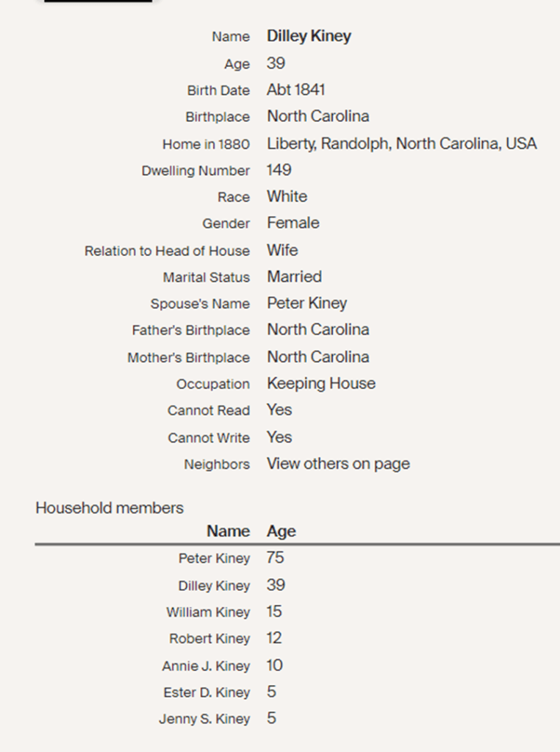Click the bold Dilley Kiney name heading
The image size is (560, 752).
click(x=309, y=36)
